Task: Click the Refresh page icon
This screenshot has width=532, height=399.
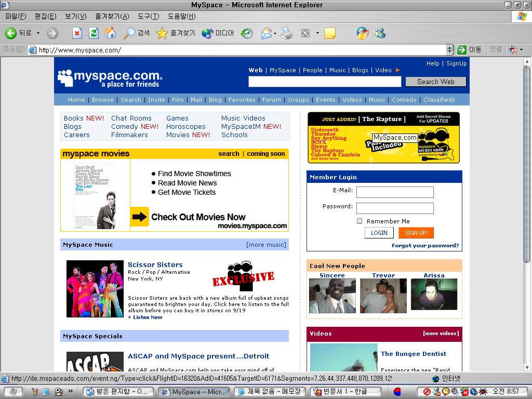Action: pyautogui.click(x=94, y=33)
